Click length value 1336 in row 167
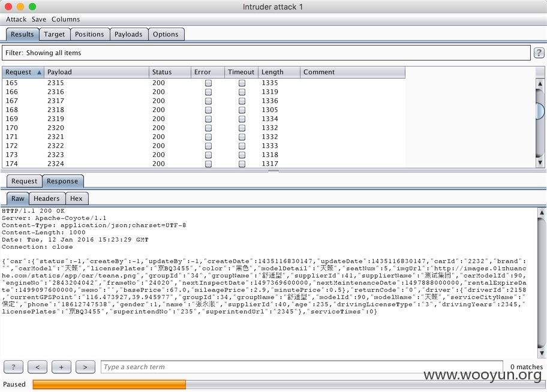547x392 pixels. pos(270,101)
